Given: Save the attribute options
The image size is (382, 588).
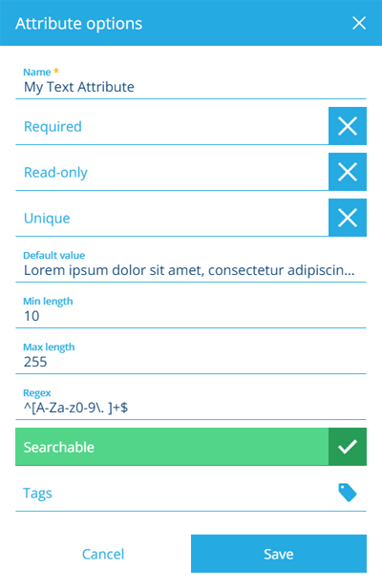Looking at the screenshot, I should coord(279,554).
